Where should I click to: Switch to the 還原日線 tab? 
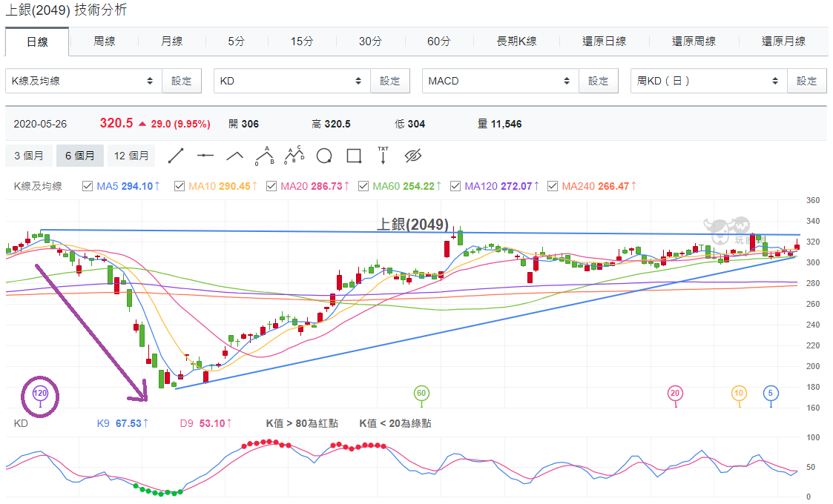click(x=604, y=41)
